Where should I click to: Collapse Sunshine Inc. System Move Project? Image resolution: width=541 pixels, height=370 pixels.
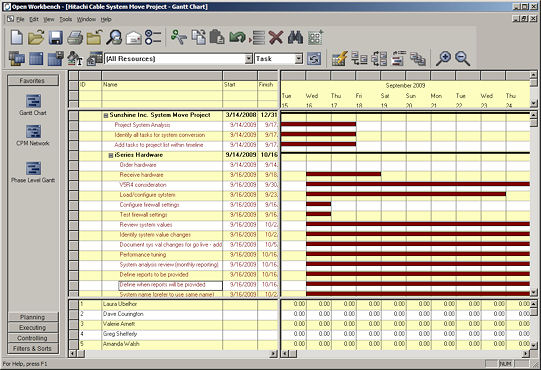pyautogui.click(x=106, y=116)
